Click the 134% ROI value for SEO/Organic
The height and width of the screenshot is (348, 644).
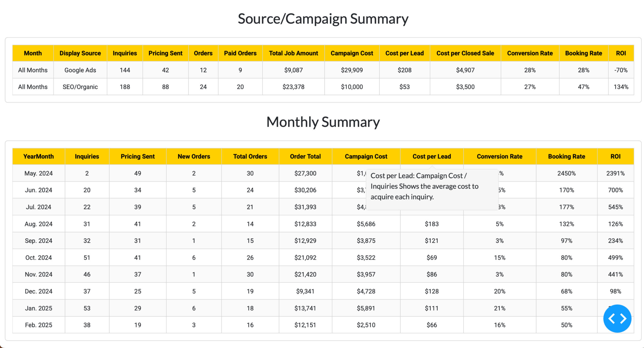(x=621, y=87)
